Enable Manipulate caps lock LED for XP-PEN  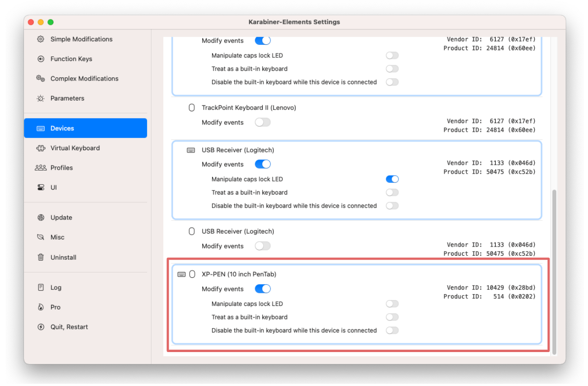(392, 304)
